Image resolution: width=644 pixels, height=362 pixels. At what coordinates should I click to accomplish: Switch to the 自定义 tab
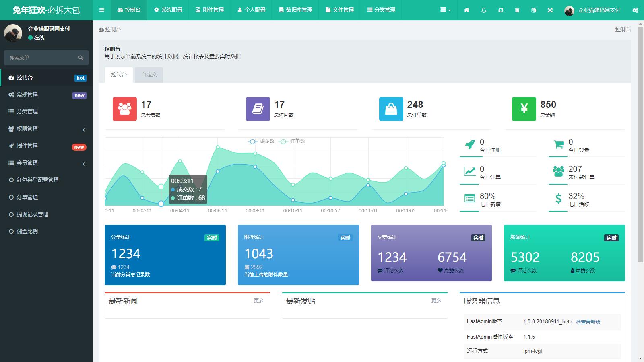coord(149,75)
